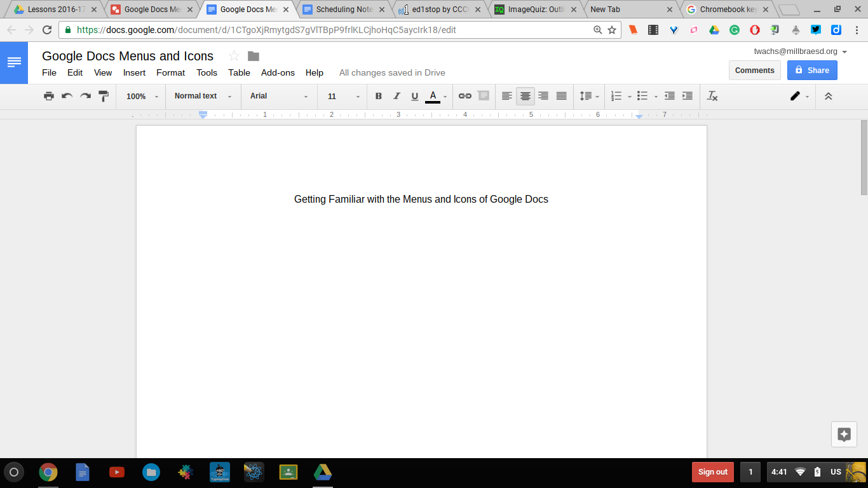Click the All changes saved in Drive text

click(x=392, y=72)
